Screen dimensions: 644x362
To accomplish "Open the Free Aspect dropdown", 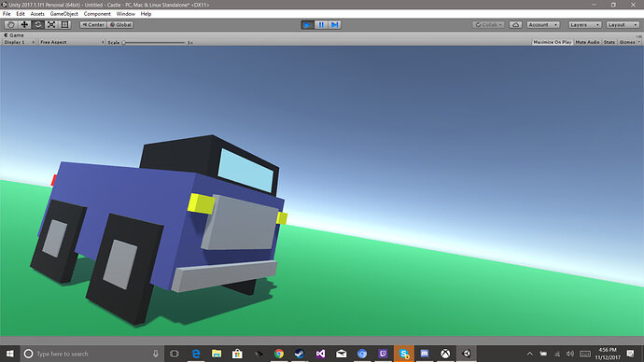I will pyautogui.click(x=72, y=42).
